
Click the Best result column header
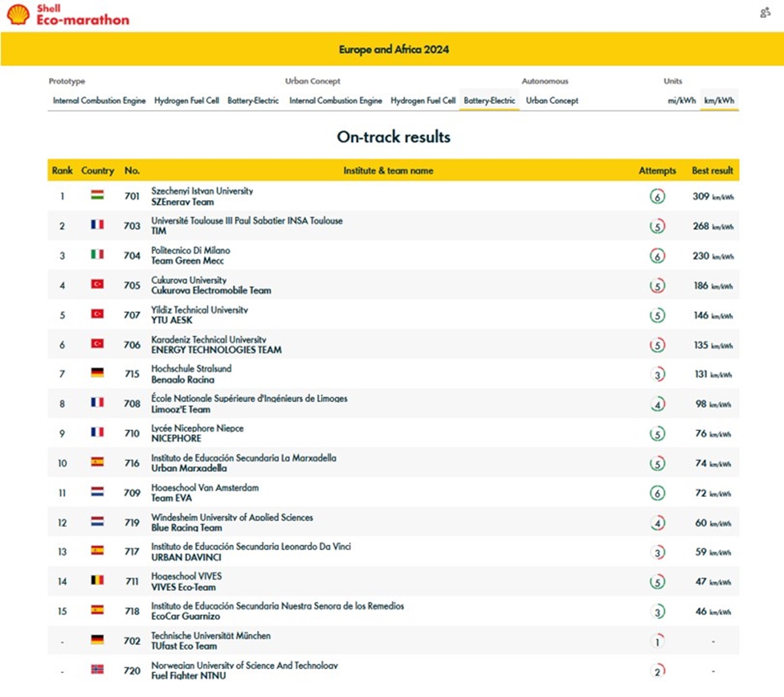pos(712,170)
